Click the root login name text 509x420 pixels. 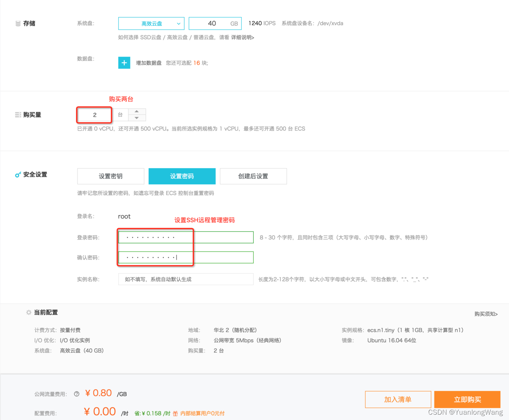click(x=124, y=217)
